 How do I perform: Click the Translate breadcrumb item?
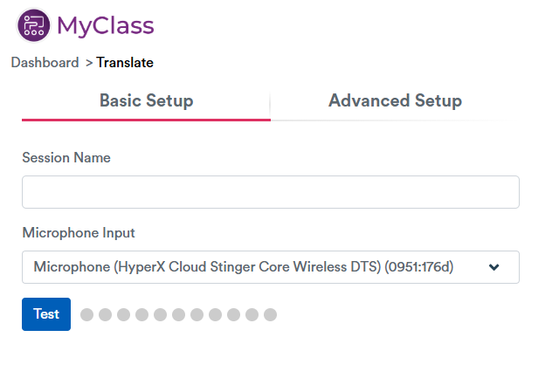pos(125,63)
